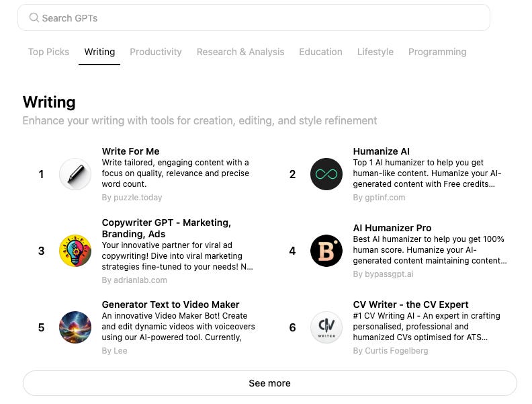
Task: Click the search magnifier icon
Action: click(34, 17)
